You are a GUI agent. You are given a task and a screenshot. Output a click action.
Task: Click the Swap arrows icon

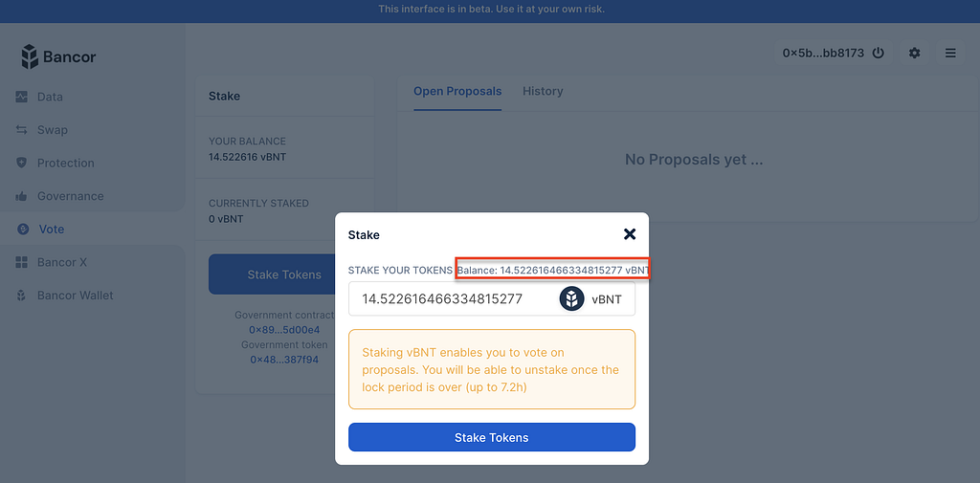[x=22, y=130]
